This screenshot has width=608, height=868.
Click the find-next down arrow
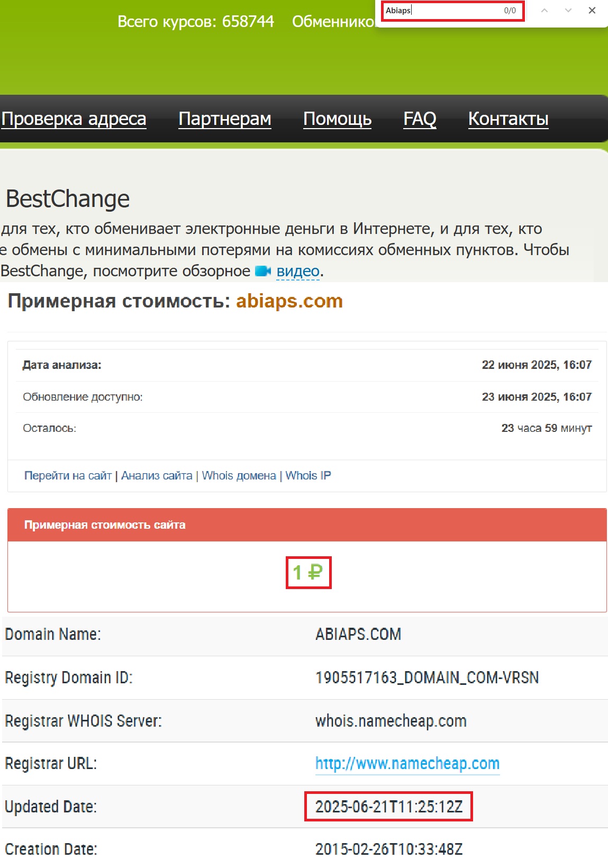click(x=568, y=11)
